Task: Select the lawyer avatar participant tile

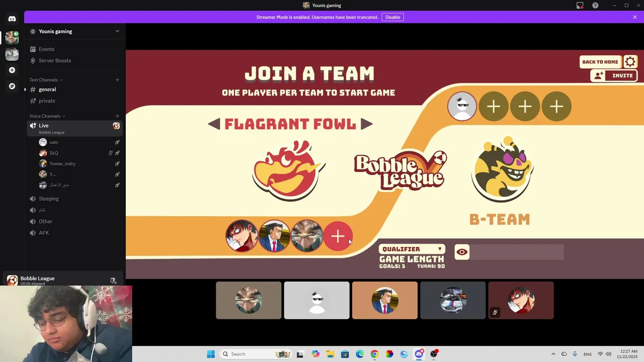Action: (385, 300)
